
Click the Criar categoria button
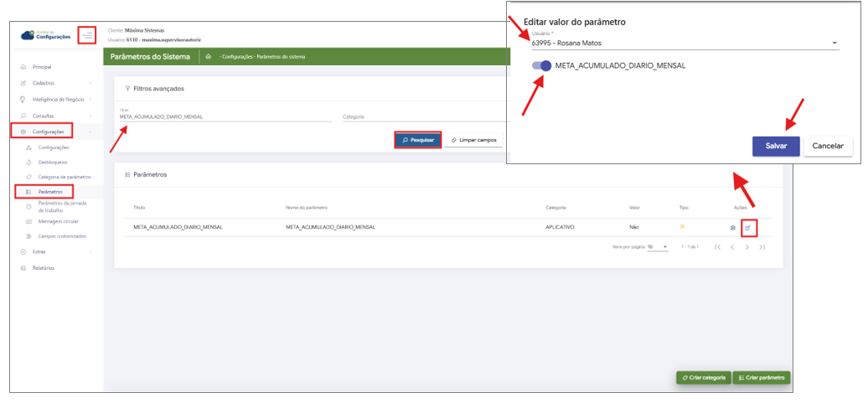pos(704,378)
